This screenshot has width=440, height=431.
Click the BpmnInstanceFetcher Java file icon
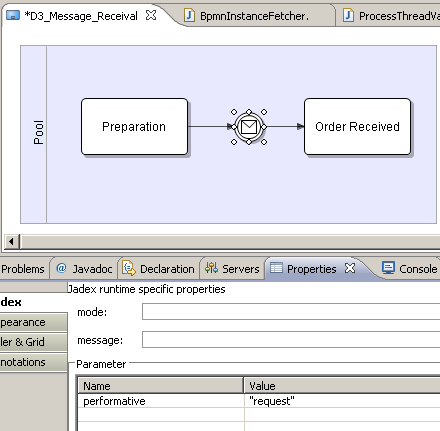[189, 15]
